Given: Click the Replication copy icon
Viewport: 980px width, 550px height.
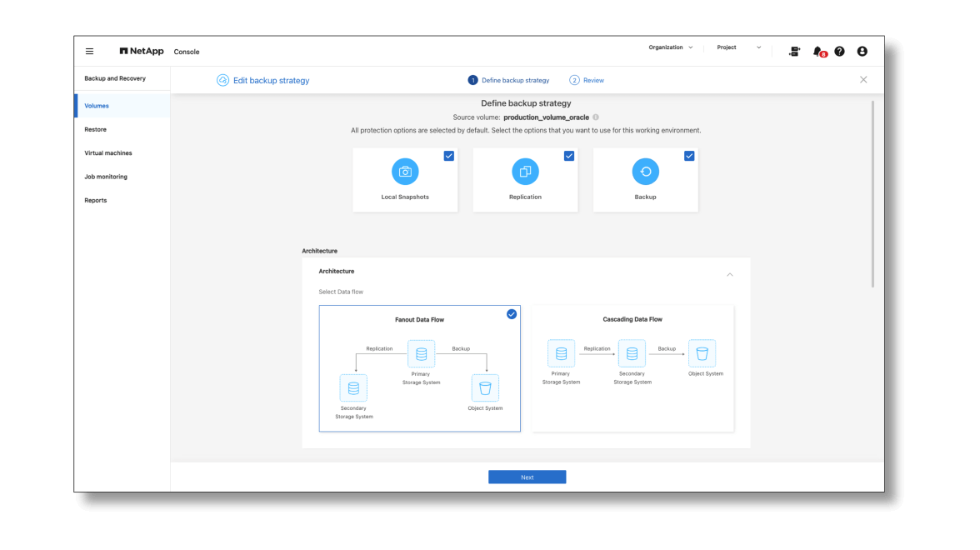Looking at the screenshot, I should pos(525,172).
